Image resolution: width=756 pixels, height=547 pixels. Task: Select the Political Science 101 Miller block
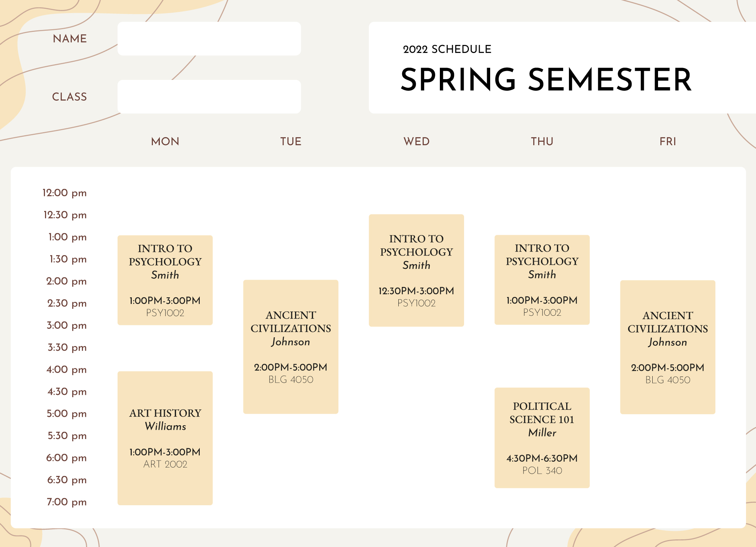[542, 438]
